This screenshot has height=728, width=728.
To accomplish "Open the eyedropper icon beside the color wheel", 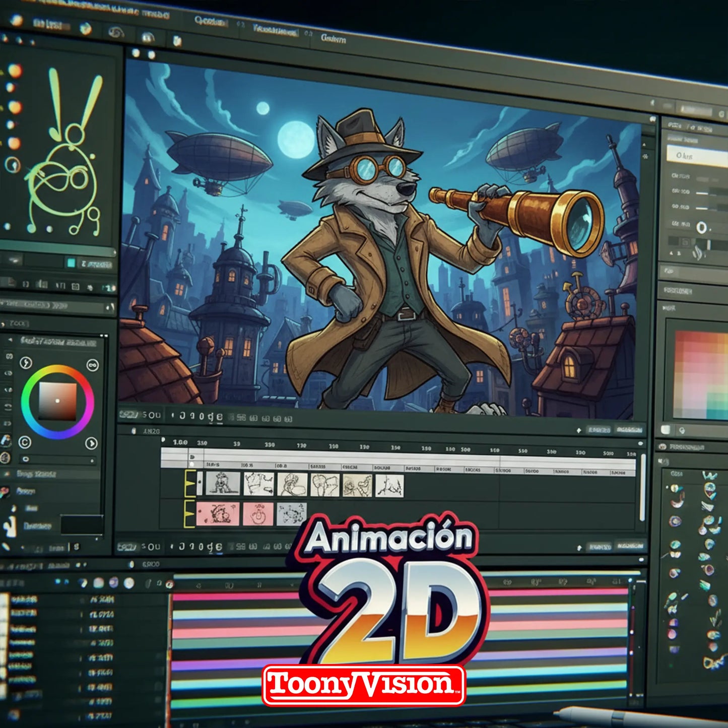I will 26,363.
